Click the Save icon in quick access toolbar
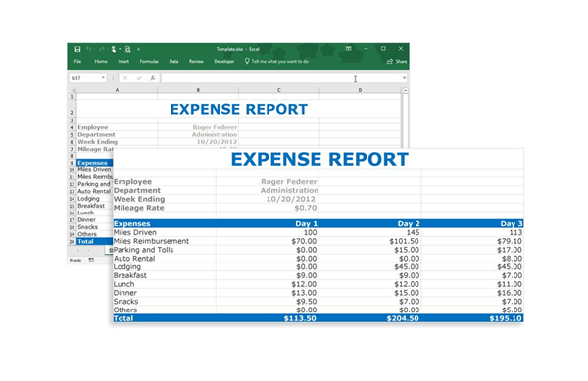The image size is (588, 381). [x=77, y=49]
